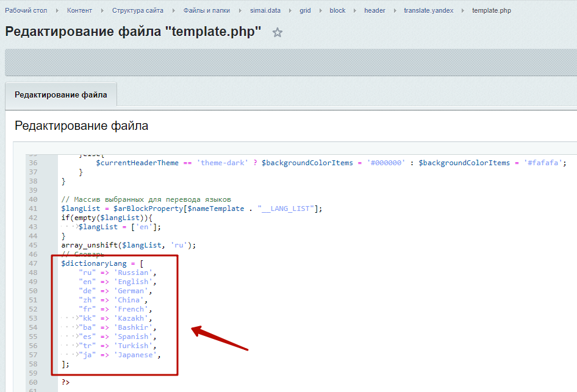The width and height of the screenshot is (577, 392).
Task: Select the 'Редактирование файла' tab
Action: pyautogui.click(x=61, y=95)
